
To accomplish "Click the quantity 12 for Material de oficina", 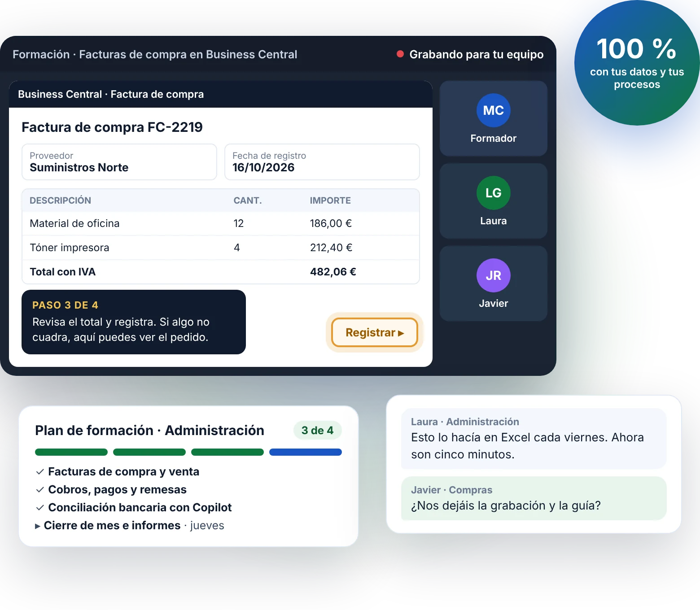I will click(x=238, y=223).
